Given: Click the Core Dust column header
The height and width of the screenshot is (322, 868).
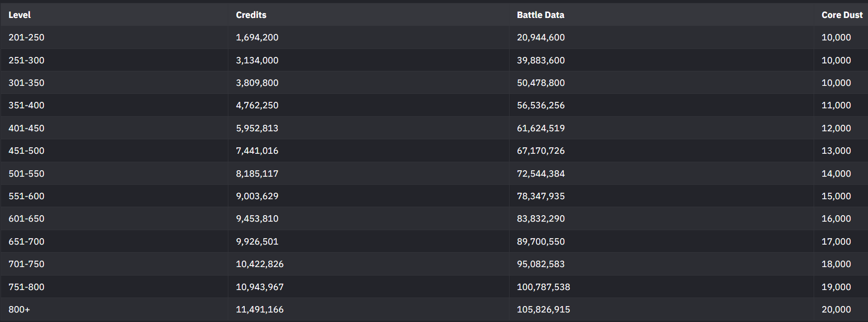Looking at the screenshot, I should point(842,15).
